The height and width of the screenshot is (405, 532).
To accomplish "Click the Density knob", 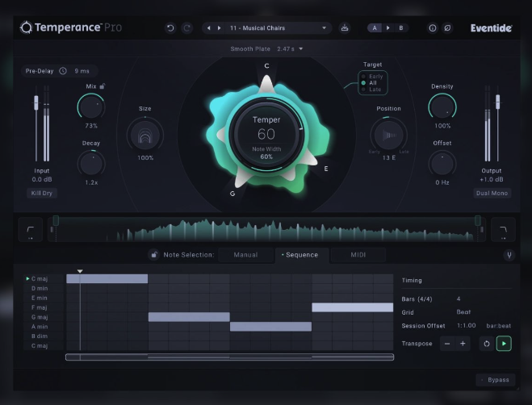I will [442, 106].
